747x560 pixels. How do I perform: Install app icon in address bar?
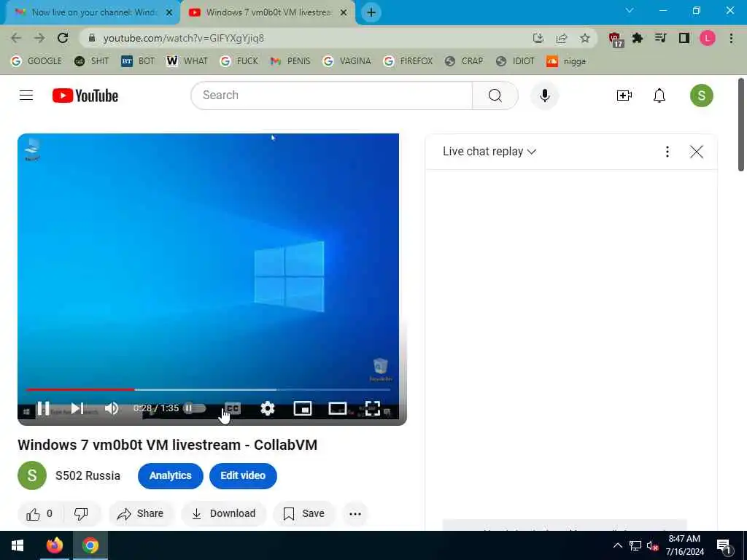click(x=538, y=38)
